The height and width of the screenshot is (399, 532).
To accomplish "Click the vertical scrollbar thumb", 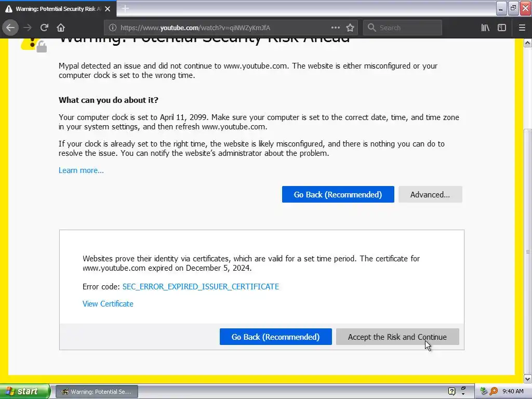I will point(528,251).
